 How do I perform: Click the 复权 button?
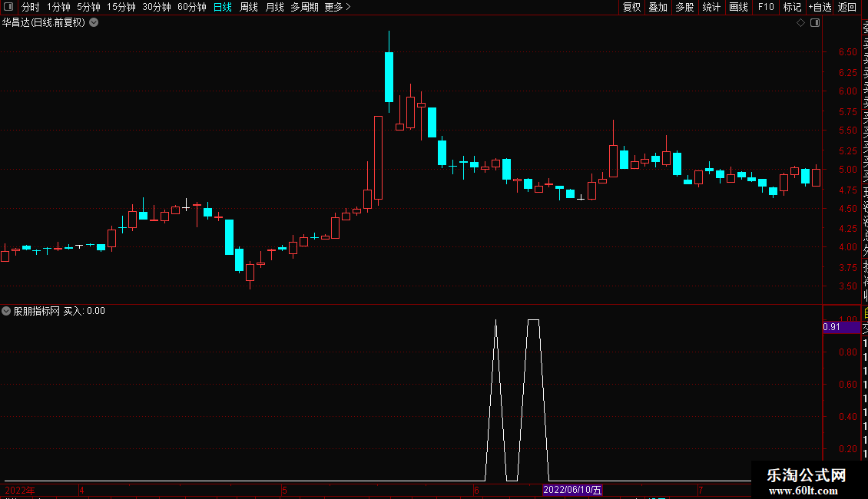point(631,7)
